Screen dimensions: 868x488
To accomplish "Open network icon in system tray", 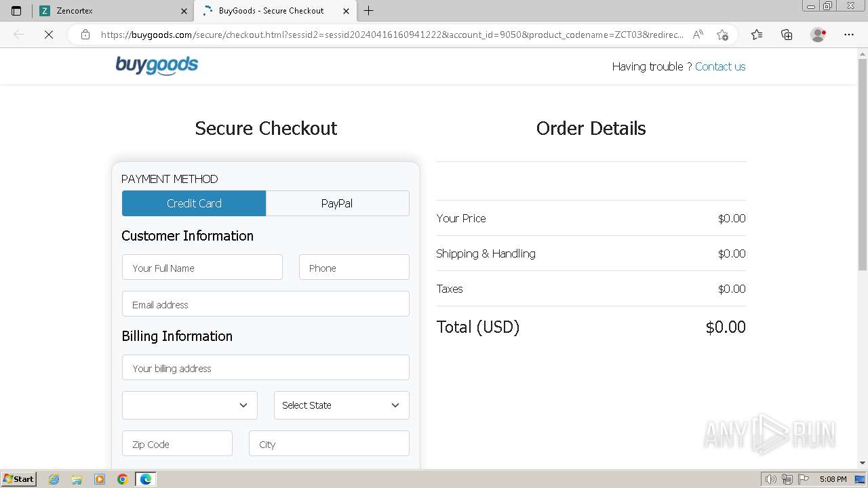I will pos(787,479).
